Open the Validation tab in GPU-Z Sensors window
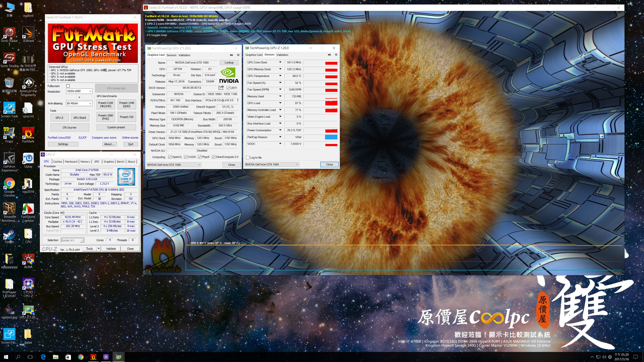The image size is (644, 362). point(282,55)
